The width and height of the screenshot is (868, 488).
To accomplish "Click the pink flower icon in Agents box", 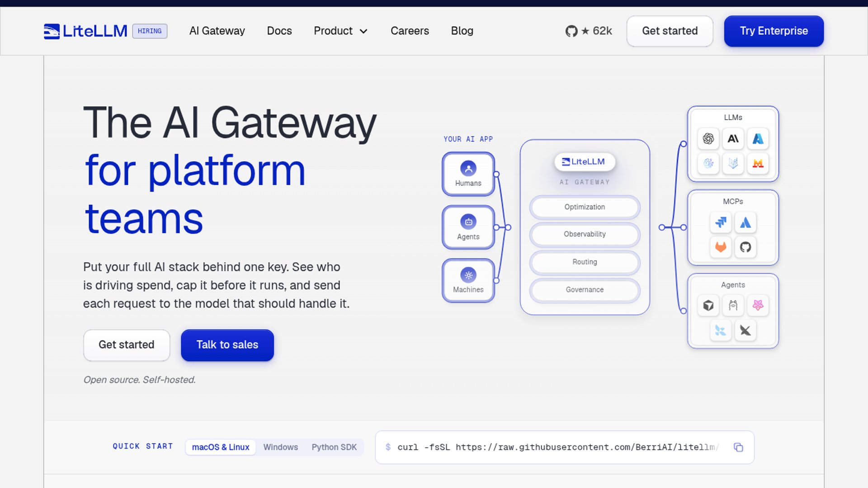I will pos(758,305).
